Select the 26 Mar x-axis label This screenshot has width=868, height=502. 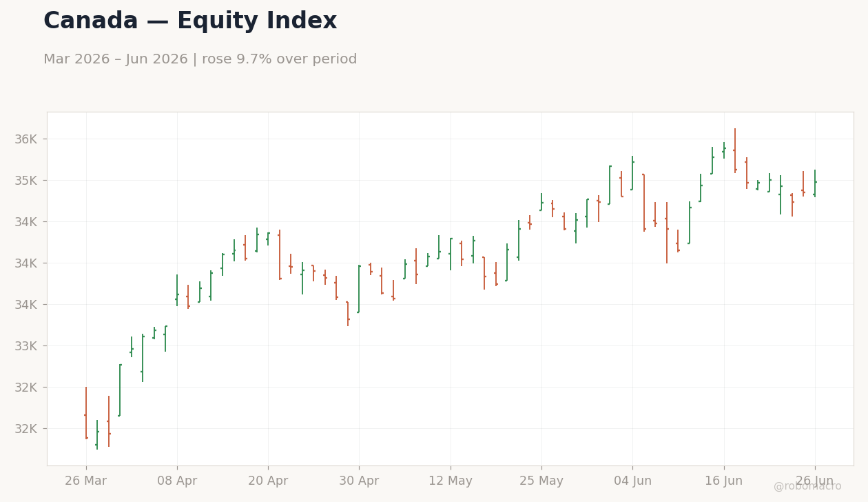pyautogui.click(x=86, y=481)
